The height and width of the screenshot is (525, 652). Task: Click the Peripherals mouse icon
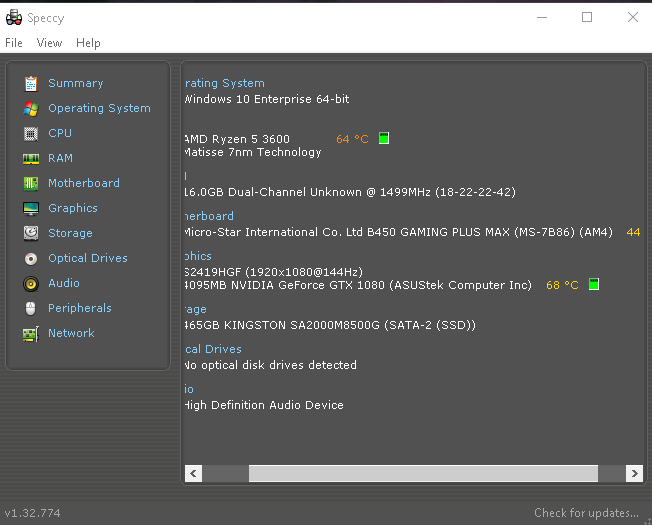click(x=31, y=308)
